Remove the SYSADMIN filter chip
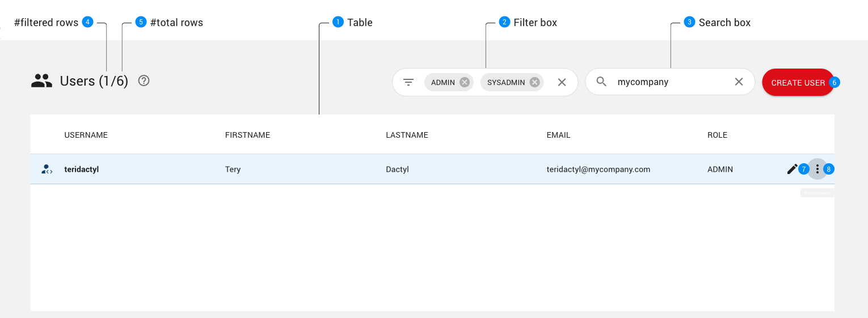The width and height of the screenshot is (868, 318). pyautogui.click(x=534, y=82)
